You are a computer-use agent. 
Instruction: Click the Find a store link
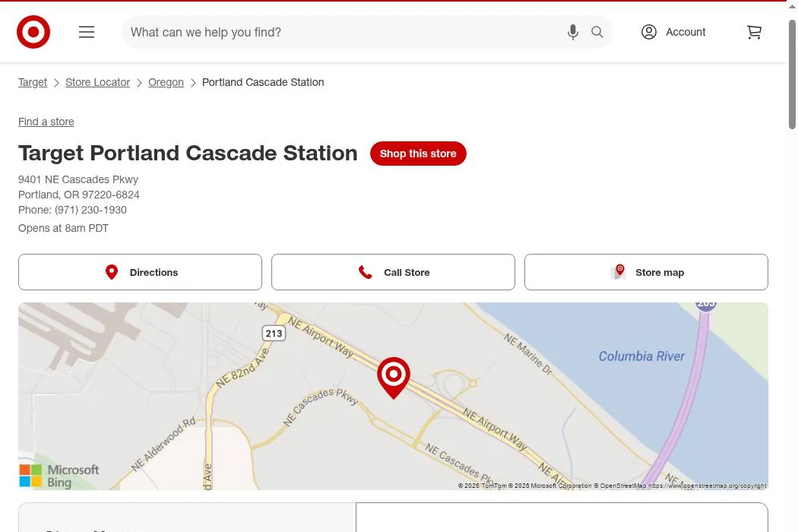tap(46, 122)
